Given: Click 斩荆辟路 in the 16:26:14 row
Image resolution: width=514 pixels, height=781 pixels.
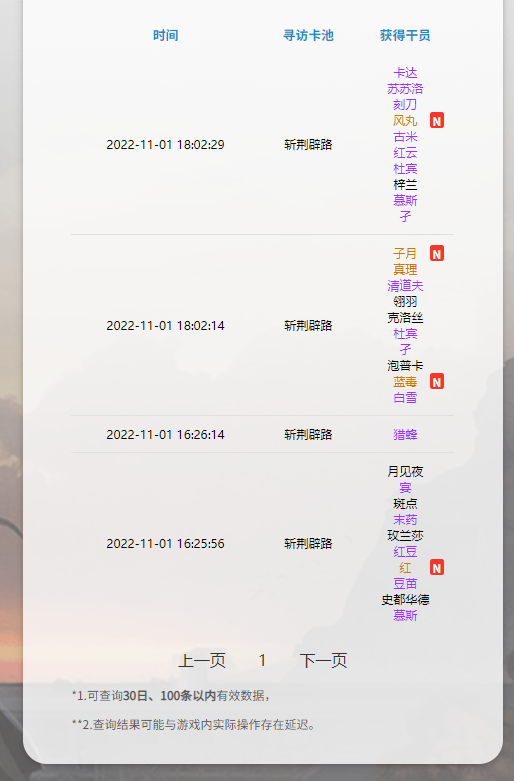Looking at the screenshot, I should click(x=308, y=434).
